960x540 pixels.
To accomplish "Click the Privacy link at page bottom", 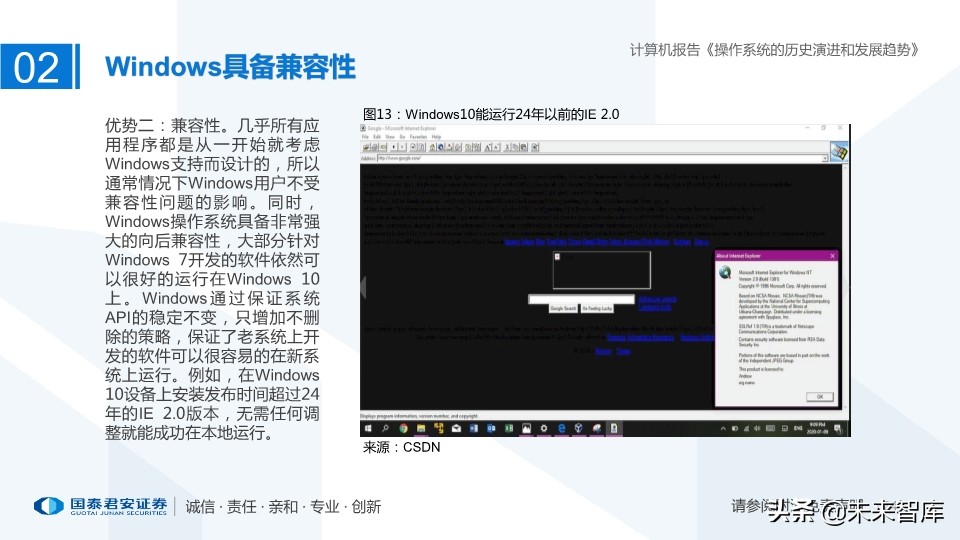I will point(603,351).
